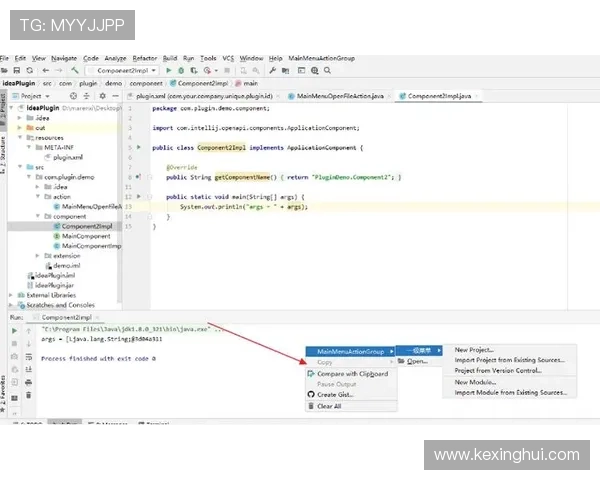Click the Build hammer icon
Screen dimensions: 600x480
[x=75, y=71]
